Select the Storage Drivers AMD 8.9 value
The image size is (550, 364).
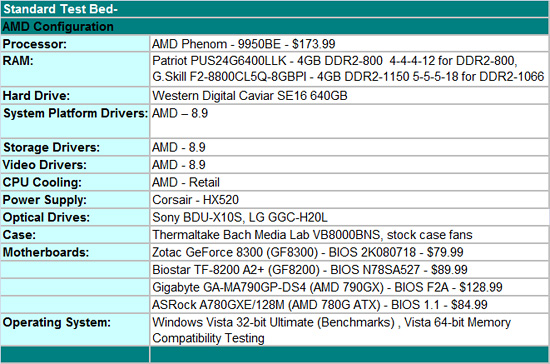point(179,147)
